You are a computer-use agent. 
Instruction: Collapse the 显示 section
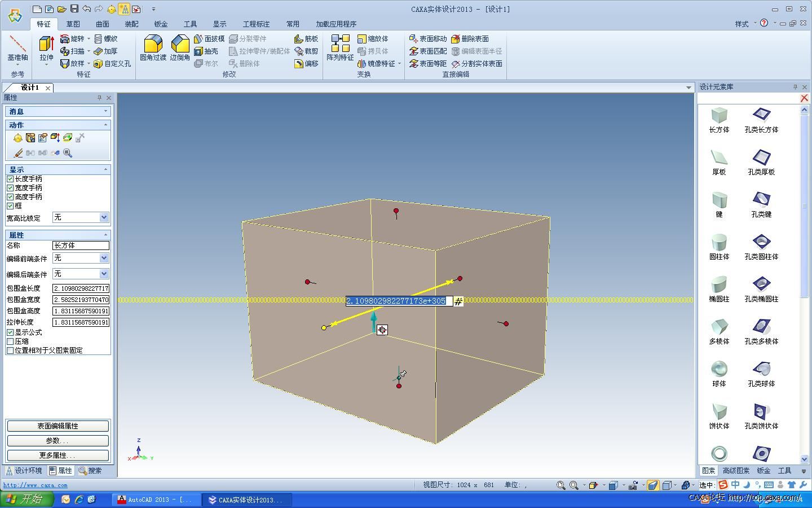point(105,169)
